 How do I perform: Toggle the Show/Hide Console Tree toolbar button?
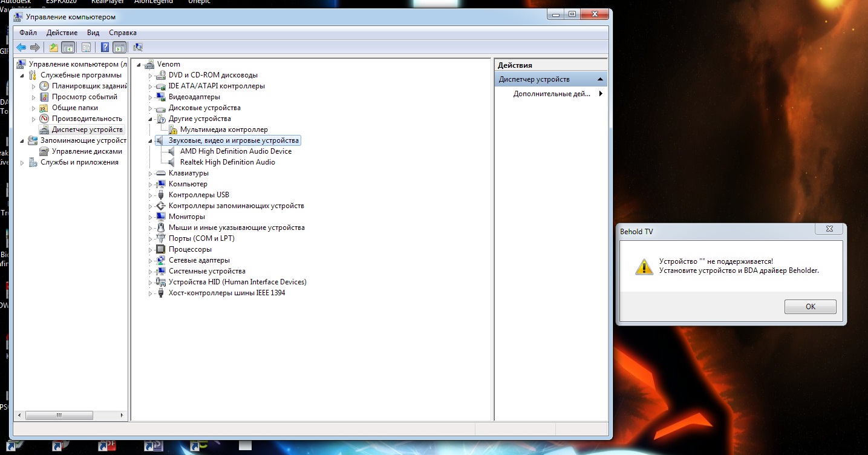[x=68, y=47]
